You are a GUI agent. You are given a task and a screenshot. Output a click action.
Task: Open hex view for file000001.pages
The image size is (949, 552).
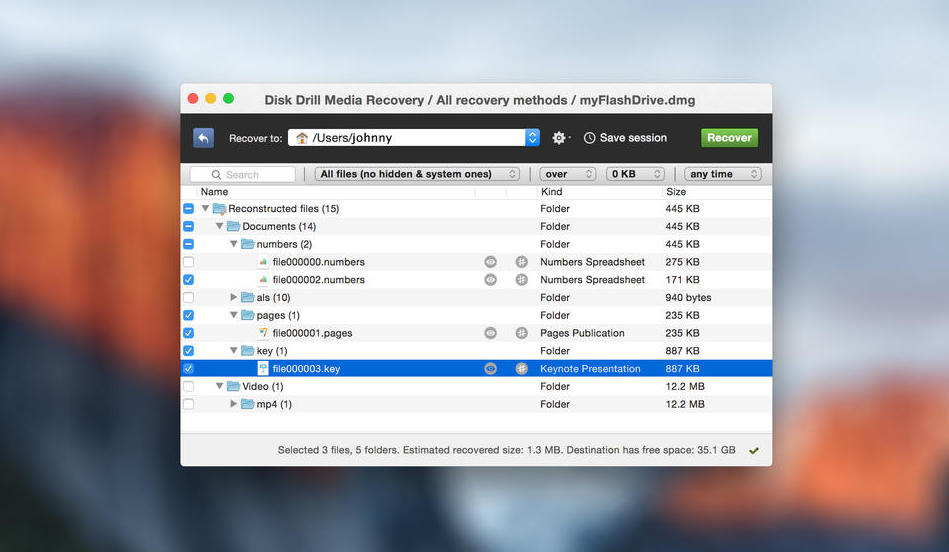(521, 333)
